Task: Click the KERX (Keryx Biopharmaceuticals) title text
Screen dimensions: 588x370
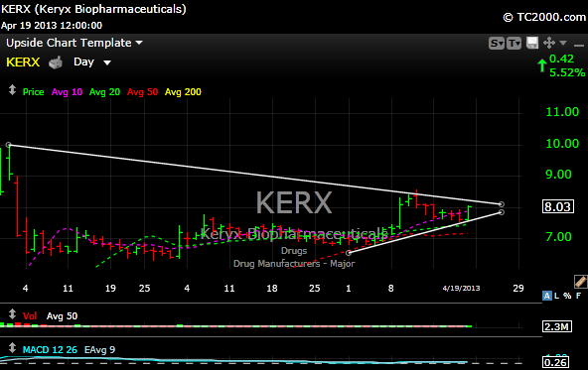Action: pos(93,9)
